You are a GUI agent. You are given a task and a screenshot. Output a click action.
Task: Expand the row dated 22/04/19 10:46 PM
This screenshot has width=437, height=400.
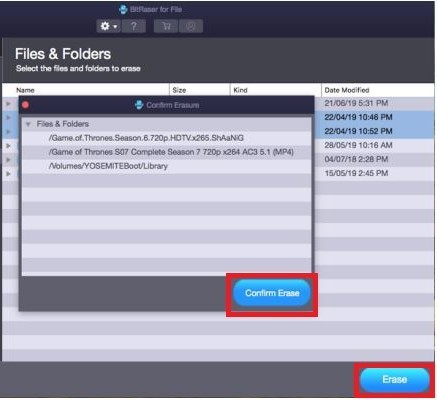pyautogui.click(x=8, y=118)
